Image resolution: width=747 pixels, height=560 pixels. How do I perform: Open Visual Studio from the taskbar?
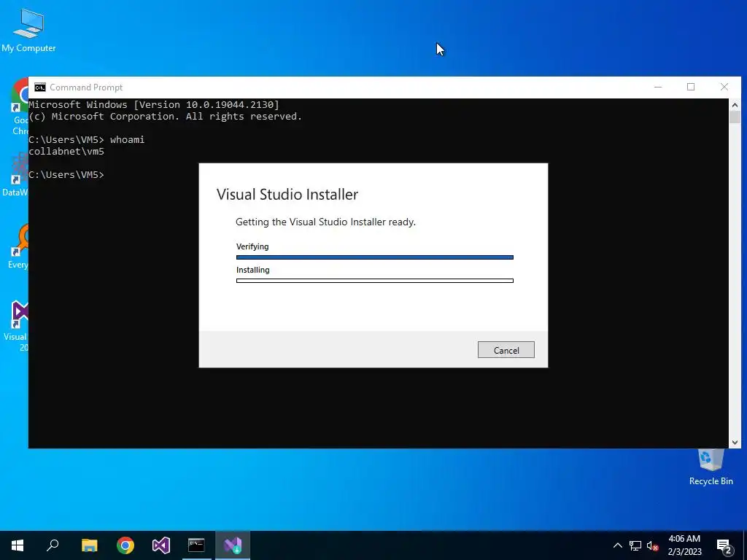(161, 545)
